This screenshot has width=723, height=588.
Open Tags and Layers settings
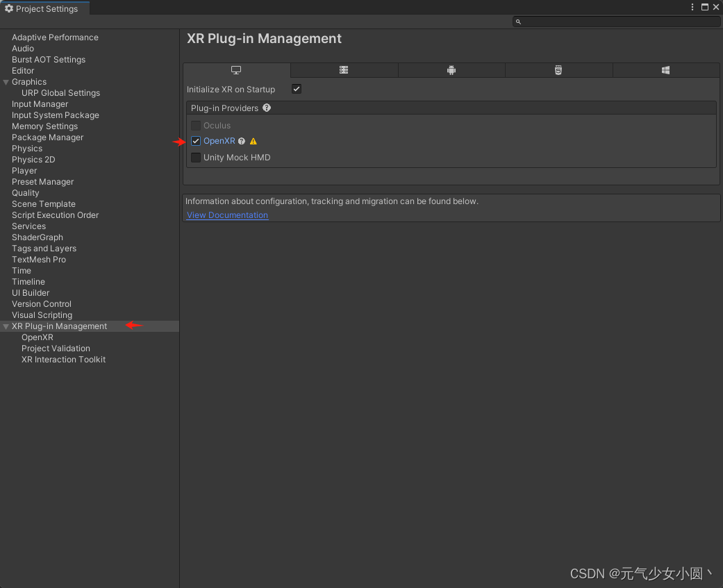click(44, 249)
